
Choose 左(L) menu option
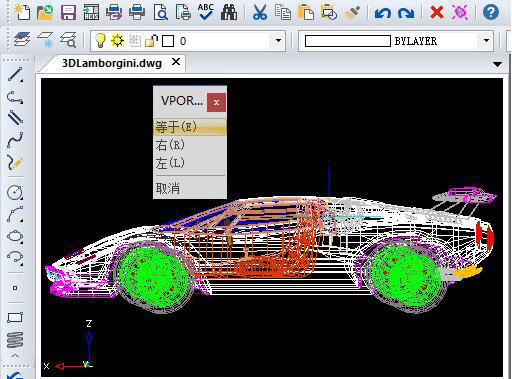190,163
